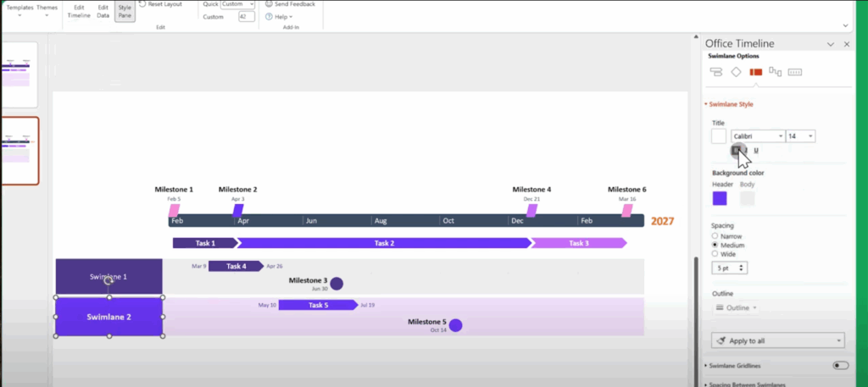The image size is (868, 387).
Task: Toggle italic for swimlane title
Action: point(746,150)
